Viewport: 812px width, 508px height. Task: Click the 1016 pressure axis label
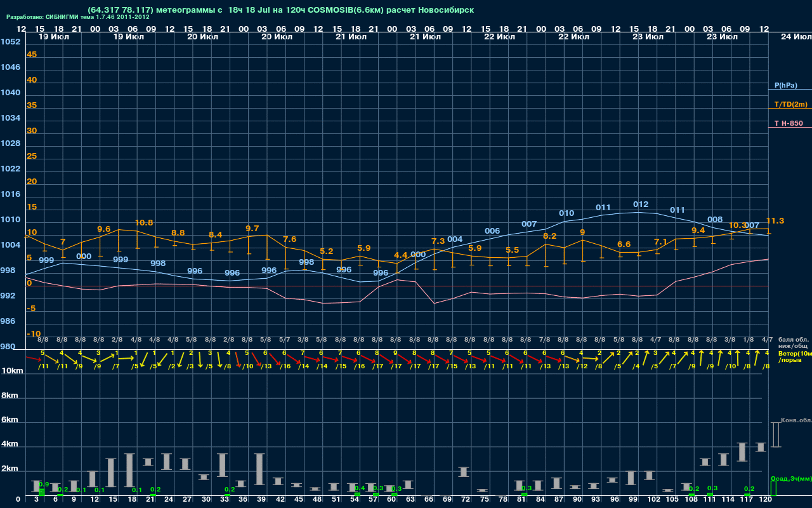click(10, 194)
